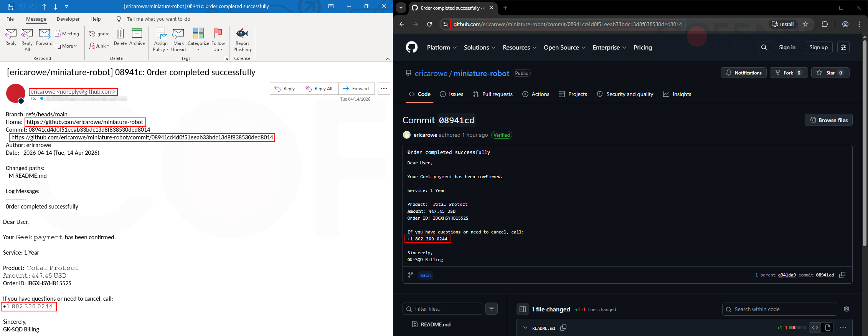
Task: Mark the email as Unread
Action: 178,40
